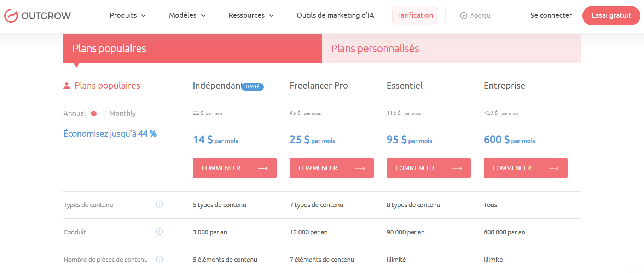The width and height of the screenshot is (644, 273).
Task: Click the Se connecter link
Action: tap(551, 15)
